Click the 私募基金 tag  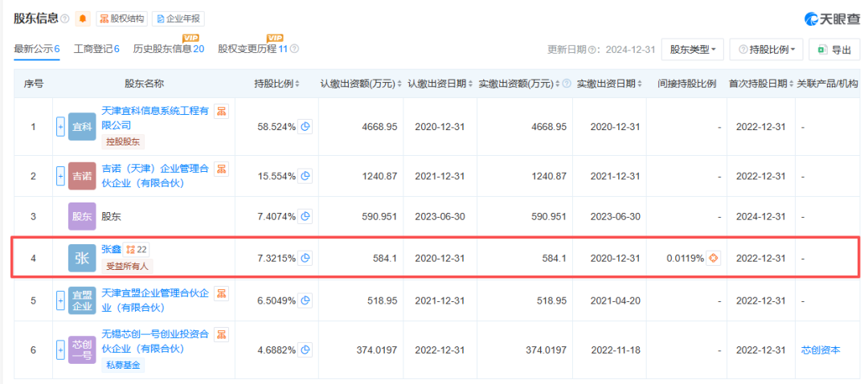pos(123,366)
